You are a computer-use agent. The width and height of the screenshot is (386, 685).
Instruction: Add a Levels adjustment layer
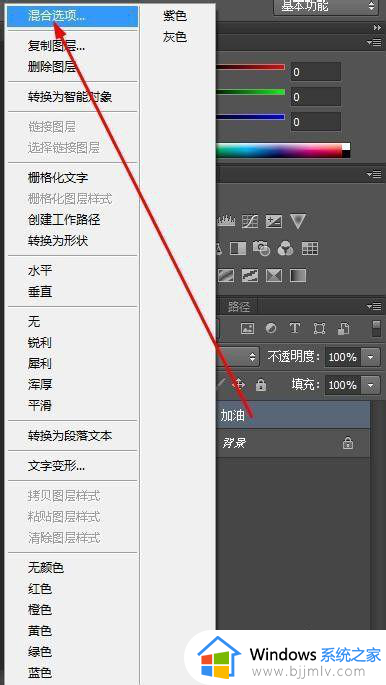click(x=227, y=221)
